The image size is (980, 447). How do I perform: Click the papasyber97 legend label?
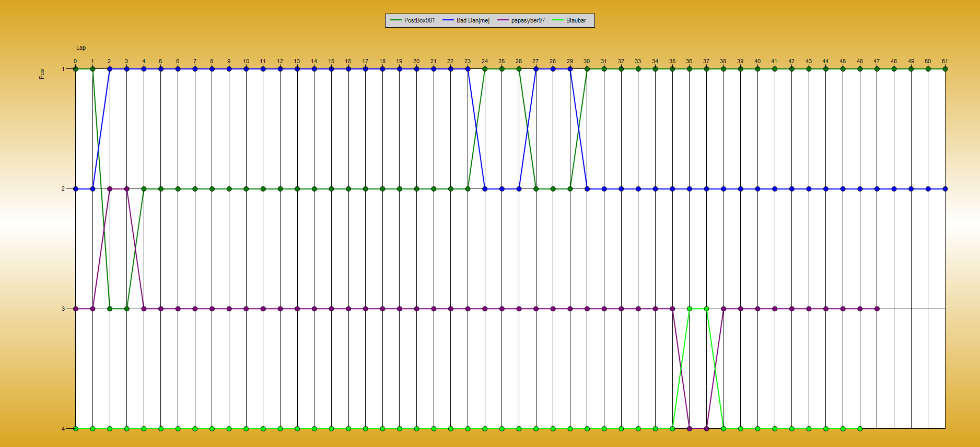pyautogui.click(x=528, y=20)
